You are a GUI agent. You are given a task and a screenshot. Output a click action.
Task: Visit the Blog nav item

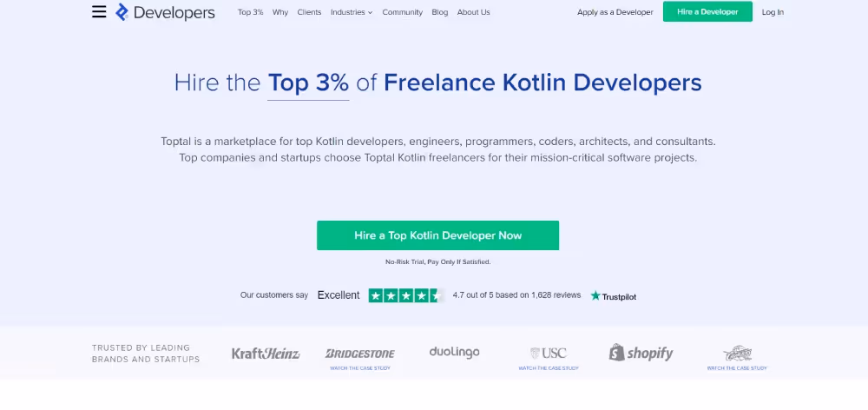(439, 12)
